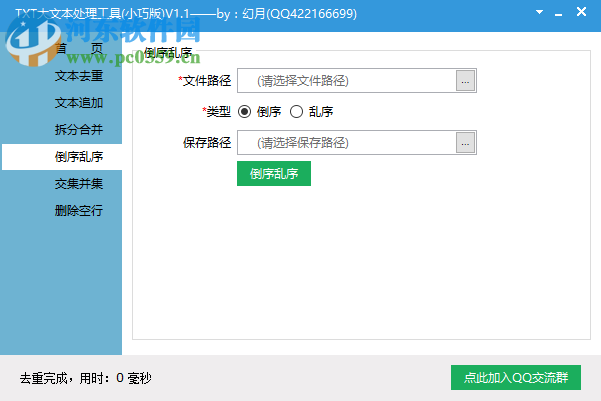
Task: Click the 文件路径 input field
Action: point(346,81)
